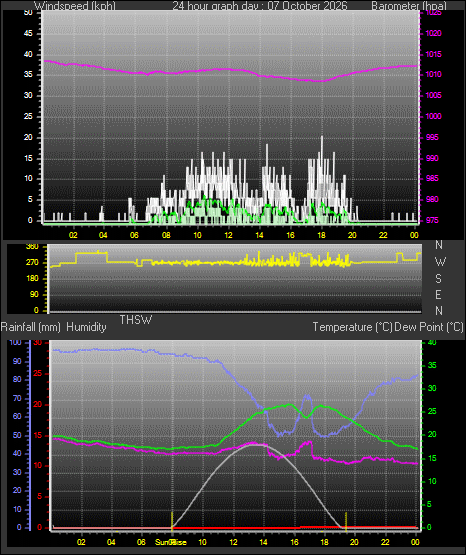The image size is (466, 555).
Task: Click the Barometer (hpa) axis title
Action: point(409,6)
